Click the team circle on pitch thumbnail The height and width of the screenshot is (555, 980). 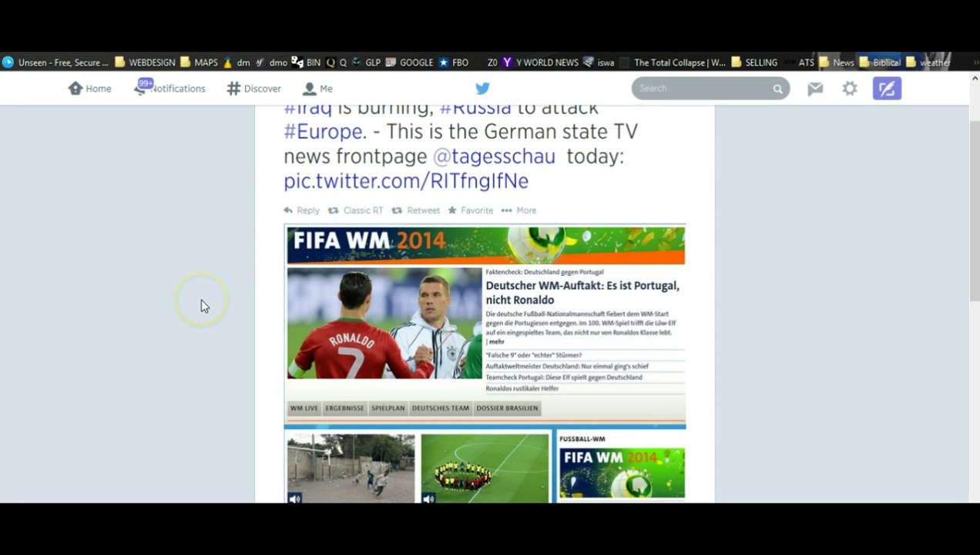485,469
